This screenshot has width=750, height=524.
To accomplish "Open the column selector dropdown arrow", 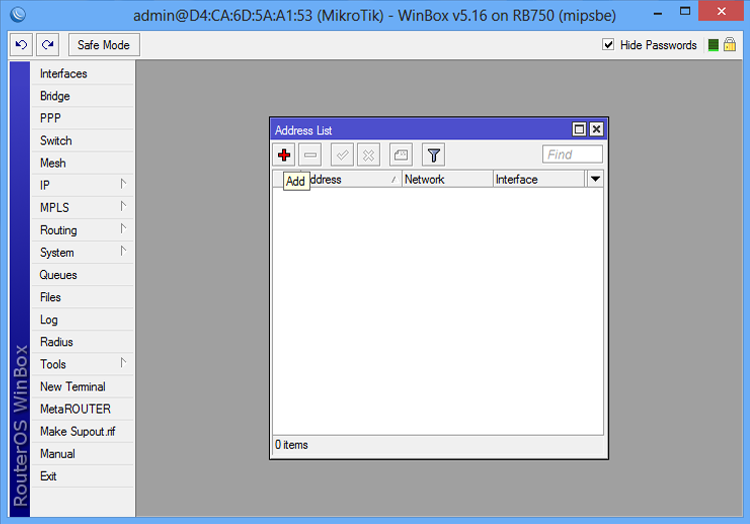I will [x=595, y=179].
